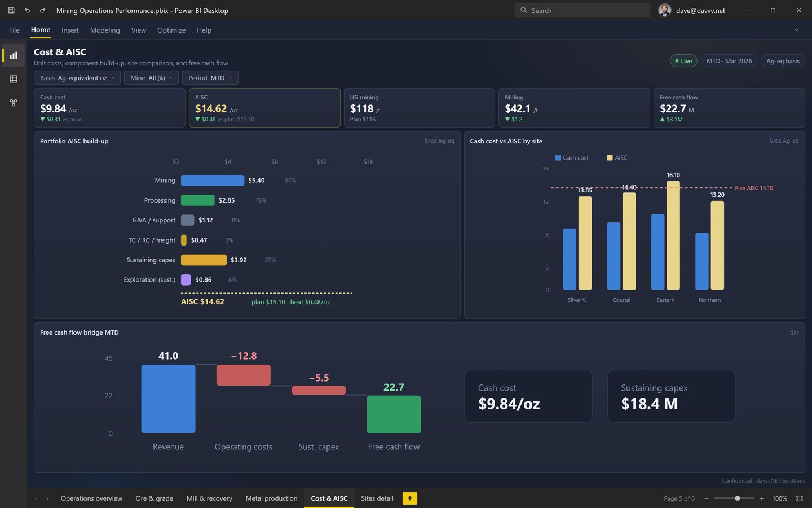Select the Milling KPI card
The image size is (812, 508).
point(574,108)
